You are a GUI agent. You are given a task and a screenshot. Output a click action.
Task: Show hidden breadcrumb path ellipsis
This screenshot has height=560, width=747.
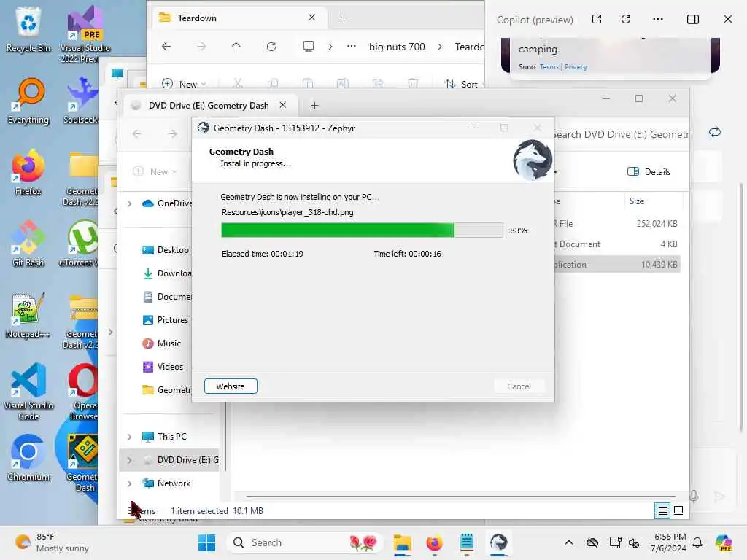351,46
